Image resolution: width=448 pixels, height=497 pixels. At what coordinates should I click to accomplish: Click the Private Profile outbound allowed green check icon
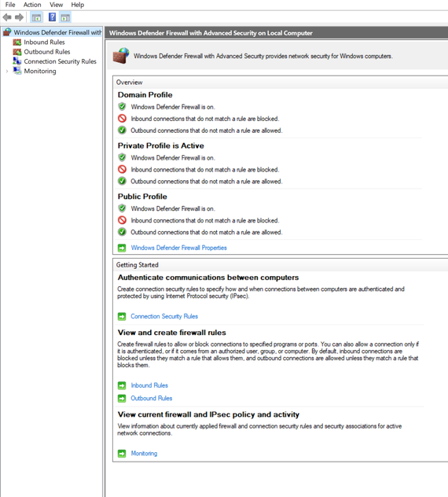point(122,181)
